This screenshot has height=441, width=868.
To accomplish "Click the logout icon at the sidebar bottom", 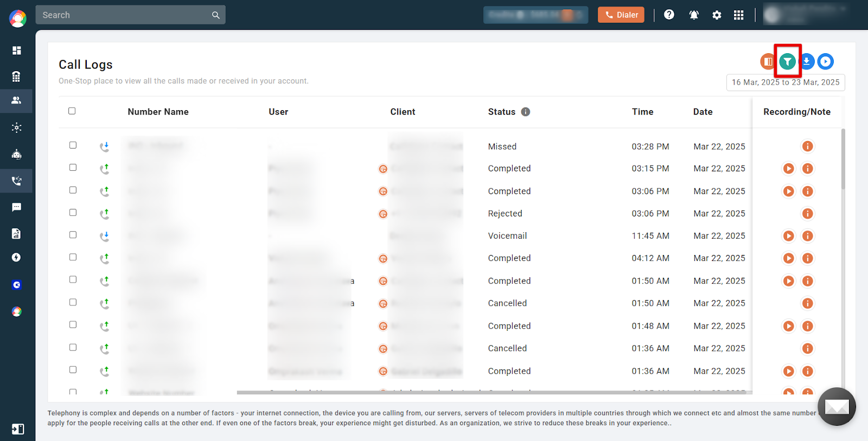I will 17,429.
